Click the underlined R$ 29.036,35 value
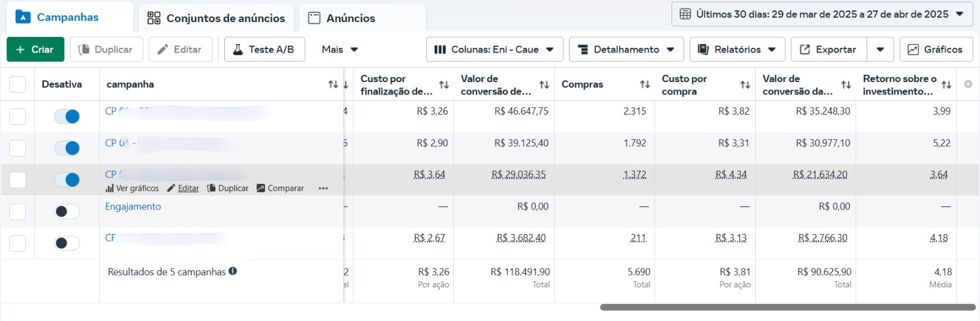Image resolution: width=980 pixels, height=321 pixels. pyautogui.click(x=518, y=175)
